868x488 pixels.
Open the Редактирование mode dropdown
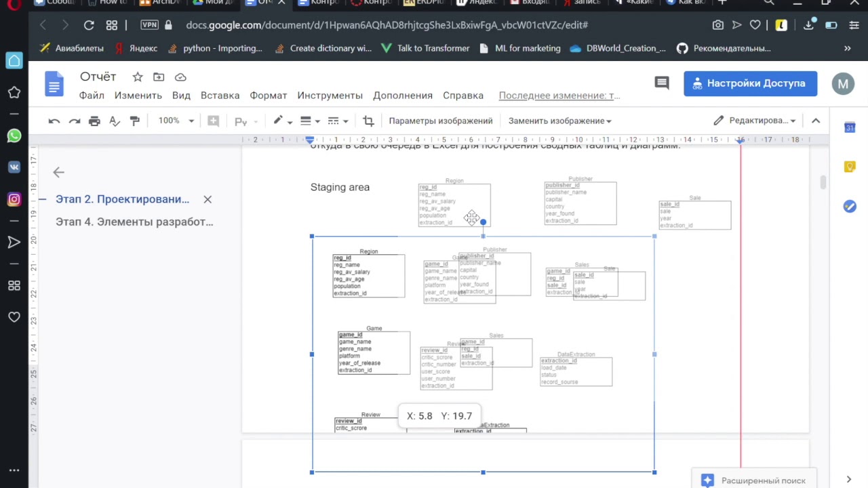755,121
